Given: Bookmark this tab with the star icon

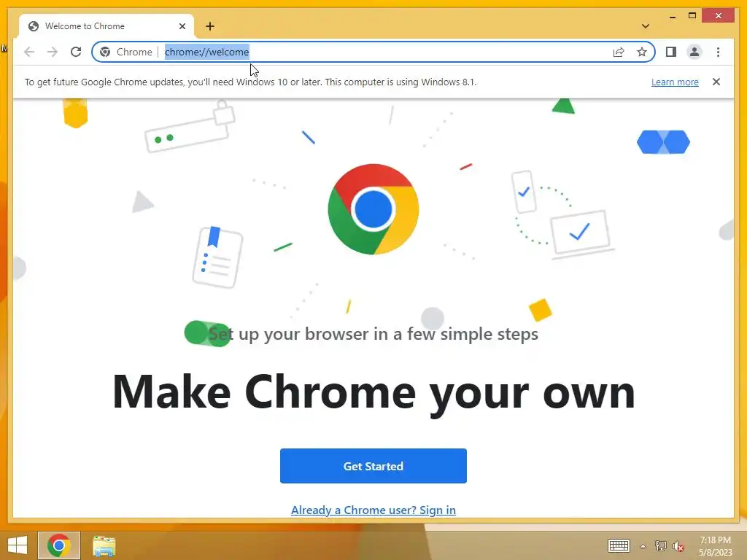Looking at the screenshot, I should click(x=642, y=52).
